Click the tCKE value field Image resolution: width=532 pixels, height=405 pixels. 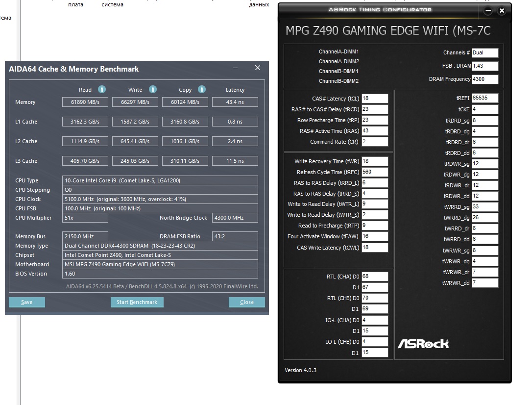tap(485, 109)
